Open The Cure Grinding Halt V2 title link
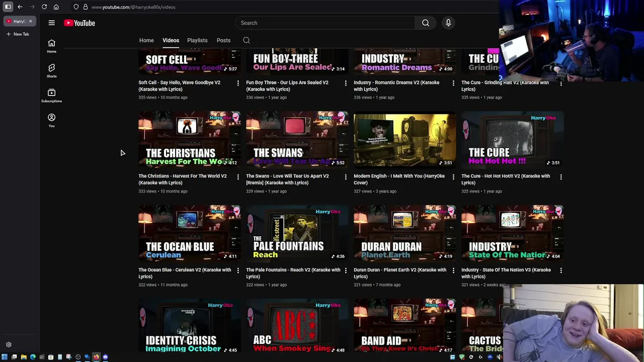 [x=505, y=85]
